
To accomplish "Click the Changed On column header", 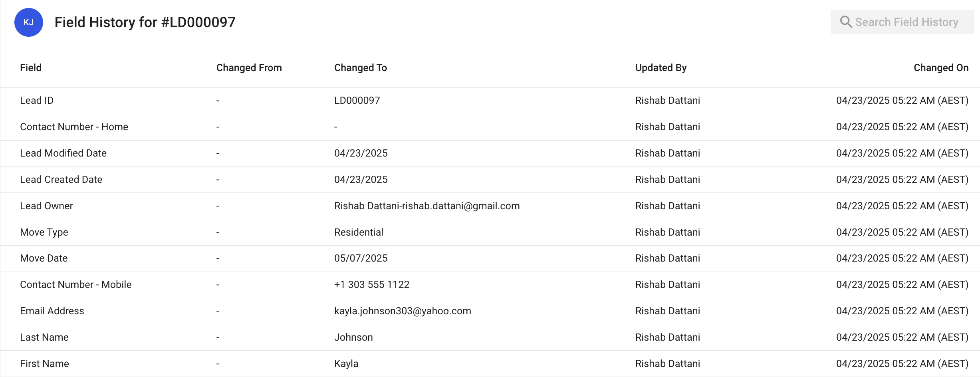I will (x=940, y=68).
